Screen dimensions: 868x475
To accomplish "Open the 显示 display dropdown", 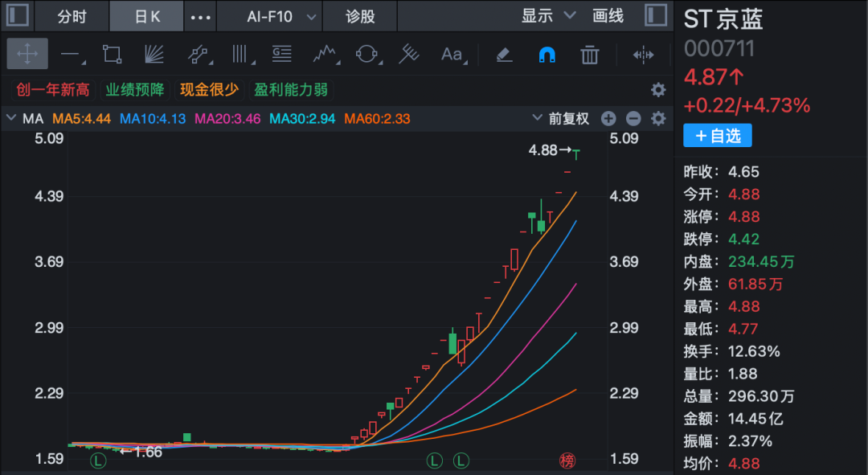I will coord(549,16).
